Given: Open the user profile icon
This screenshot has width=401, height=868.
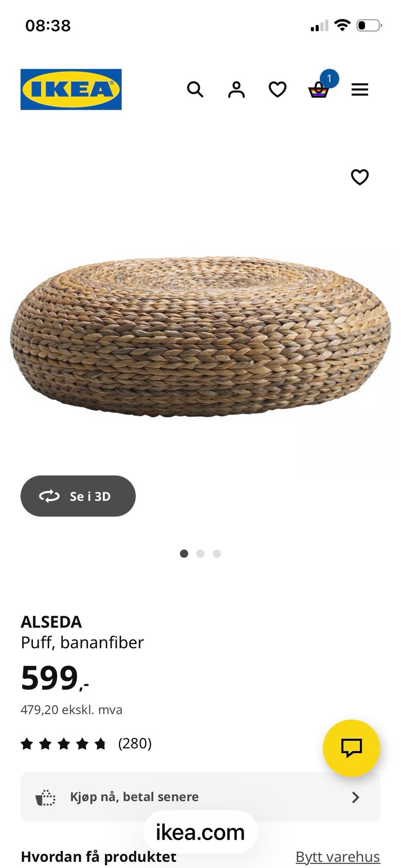Looking at the screenshot, I should point(236,89).
